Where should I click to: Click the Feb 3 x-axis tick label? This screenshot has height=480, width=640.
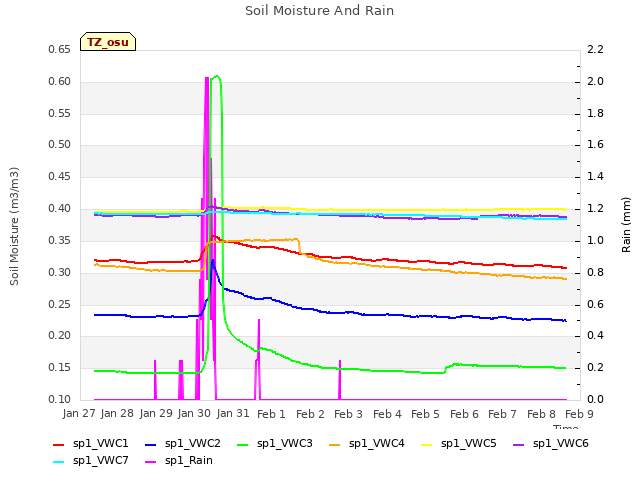[x=348, y=414]
